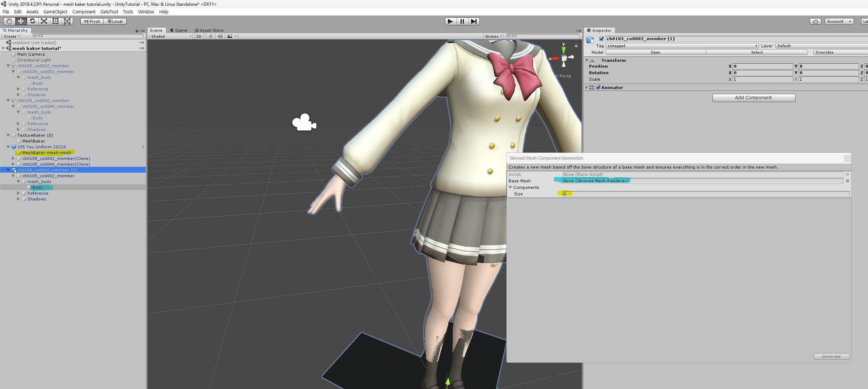Select the Scale tool
The image size is (868, 389).
44,21
